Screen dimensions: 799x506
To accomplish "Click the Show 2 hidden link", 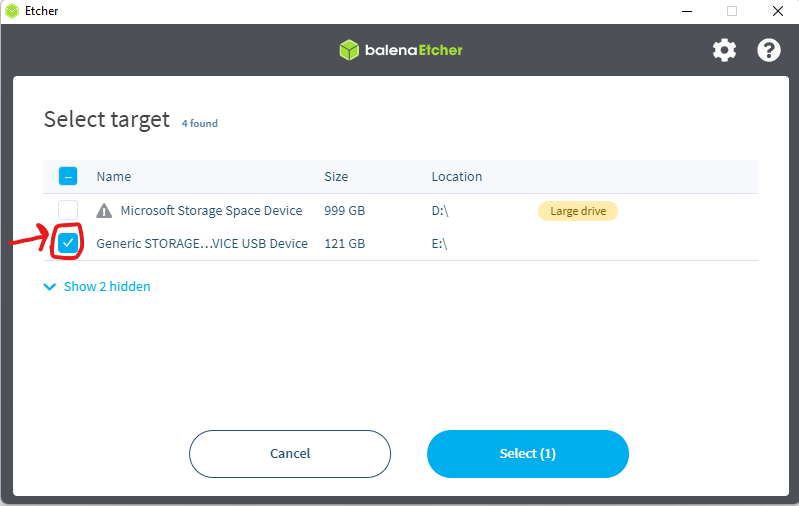I will click(x=107, y=286).
